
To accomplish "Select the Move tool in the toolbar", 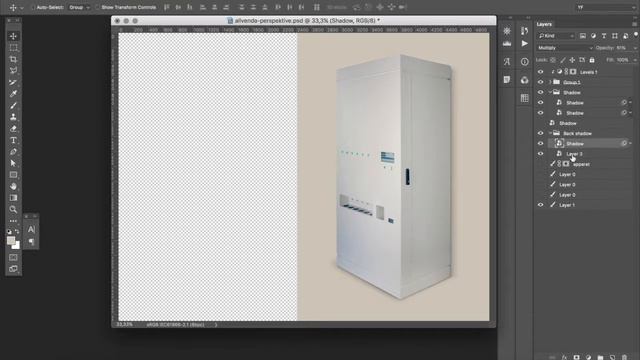I will tap(13, 36).
